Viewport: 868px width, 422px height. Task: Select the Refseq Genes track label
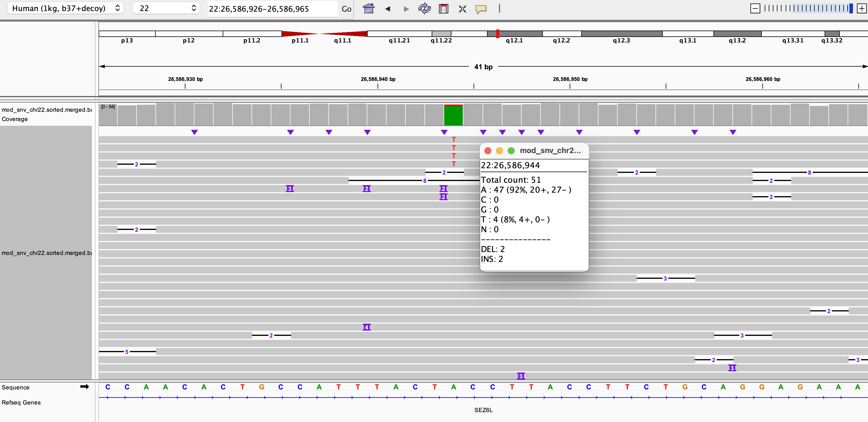coord(21,403)
